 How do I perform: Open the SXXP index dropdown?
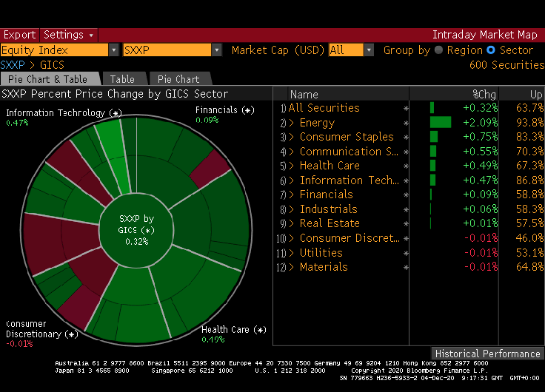pos(216,50)
